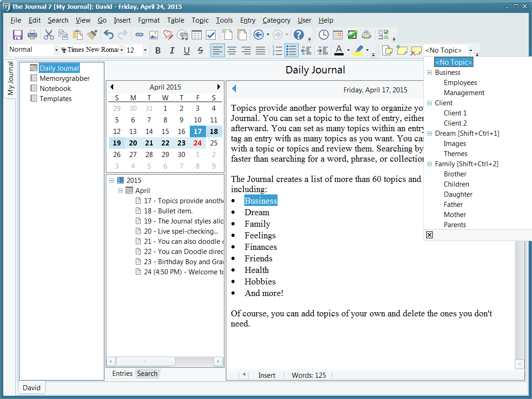Toggle bold formatting
Image resolution: width=532 pixels, height=399 pixels.
pos(158,50)
